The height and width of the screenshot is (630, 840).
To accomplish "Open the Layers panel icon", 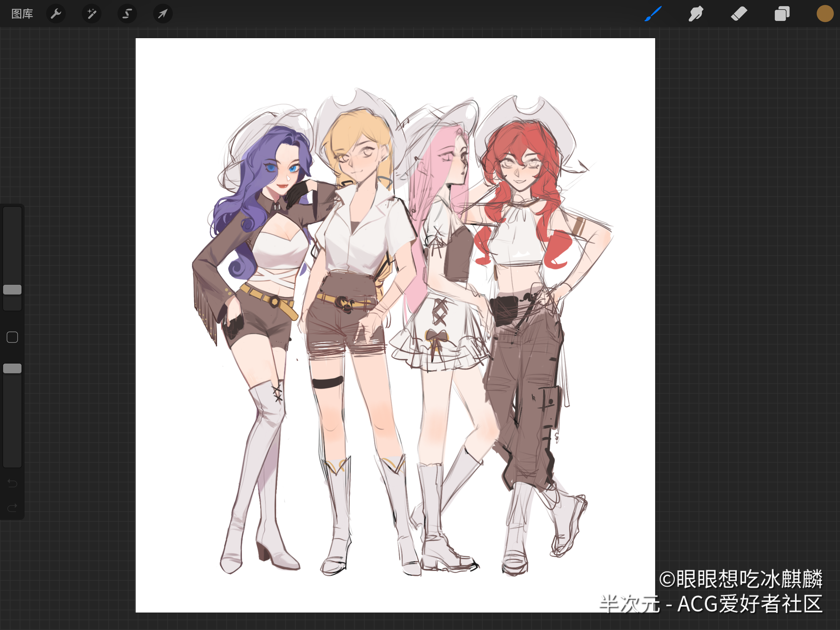I will pyautogui.click(x=782, y=14).
